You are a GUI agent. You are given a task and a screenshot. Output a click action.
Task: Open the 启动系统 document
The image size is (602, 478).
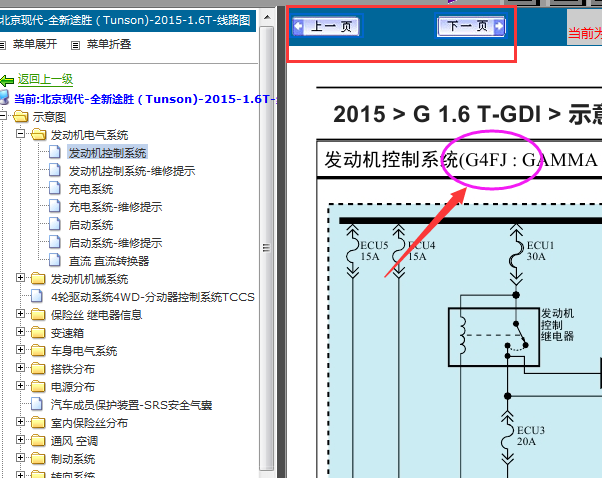point(91,225)
